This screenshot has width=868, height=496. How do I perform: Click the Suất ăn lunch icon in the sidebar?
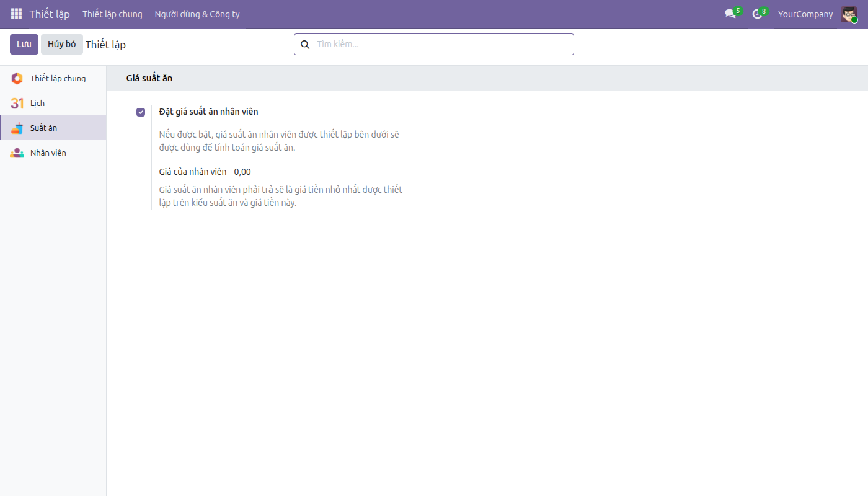tap(17, 128)
